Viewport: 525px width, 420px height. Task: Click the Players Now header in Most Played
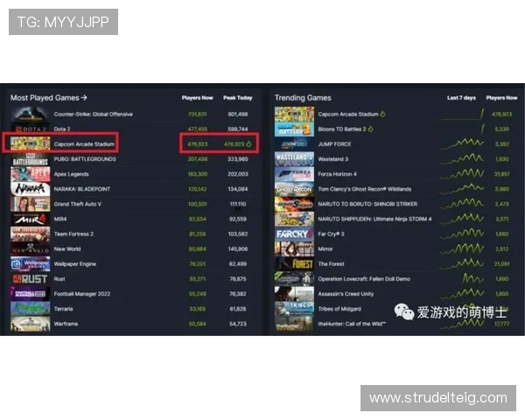(x=197, y=98)
